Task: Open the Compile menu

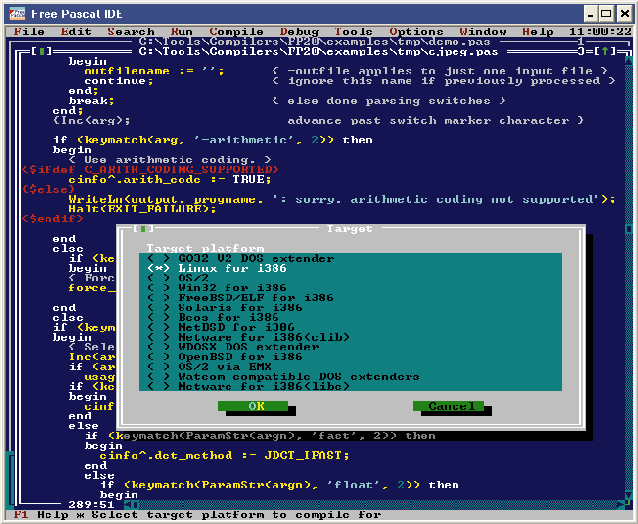Action: [x=236, y=32]
